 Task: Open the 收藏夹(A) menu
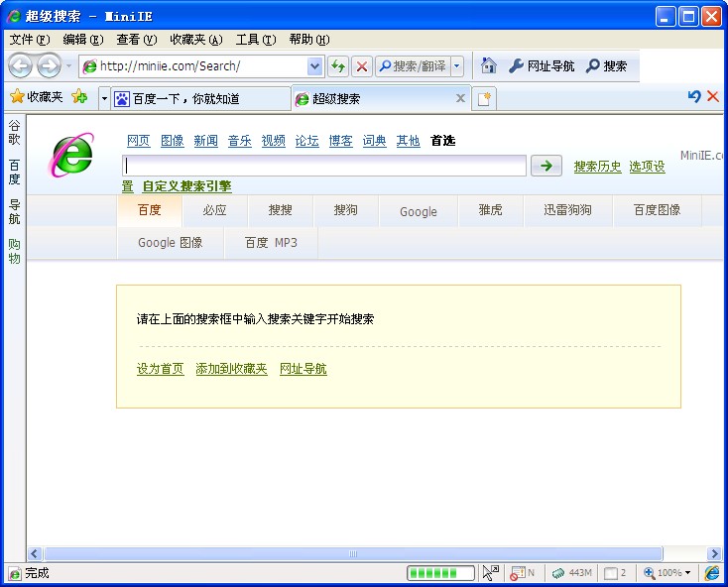click(x=196, y=40)
